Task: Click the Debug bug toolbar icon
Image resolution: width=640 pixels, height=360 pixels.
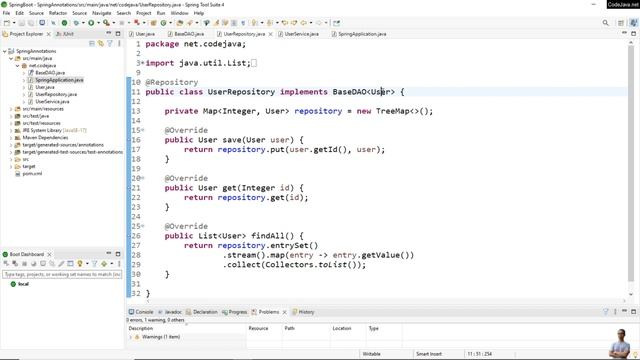Action: (x=76, y=23)
